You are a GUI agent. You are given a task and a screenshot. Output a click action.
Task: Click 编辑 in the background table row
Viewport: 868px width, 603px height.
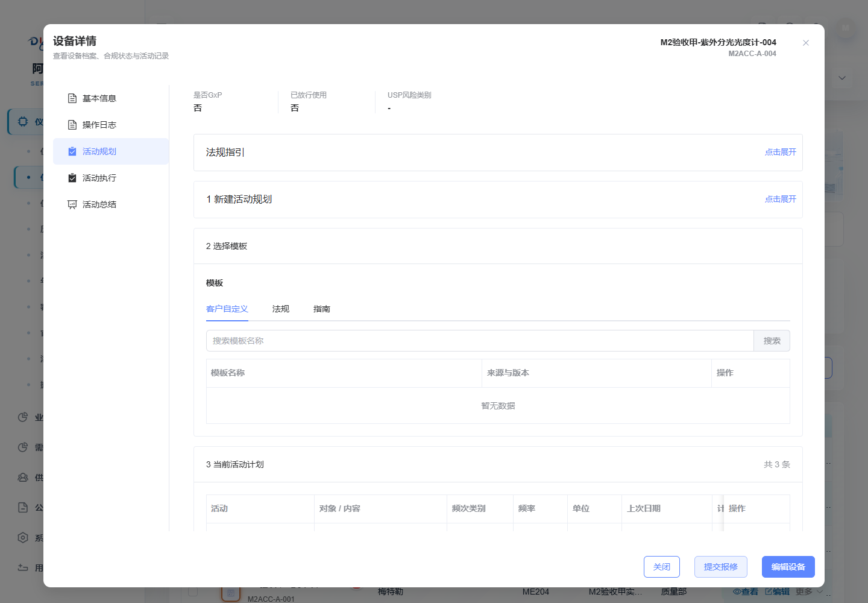[777, 592]
